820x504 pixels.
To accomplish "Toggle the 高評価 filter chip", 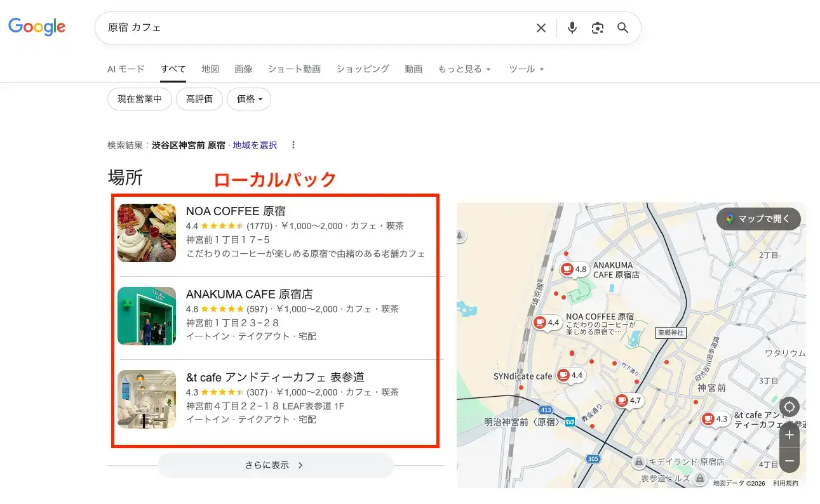I will [x=199, y=99].
